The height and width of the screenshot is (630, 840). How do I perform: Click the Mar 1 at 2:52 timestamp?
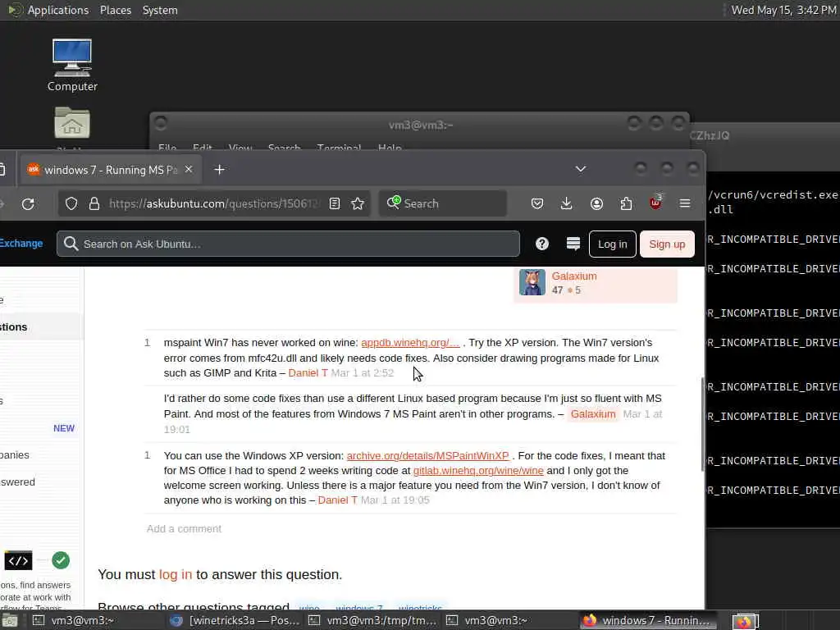coord(362,373)
